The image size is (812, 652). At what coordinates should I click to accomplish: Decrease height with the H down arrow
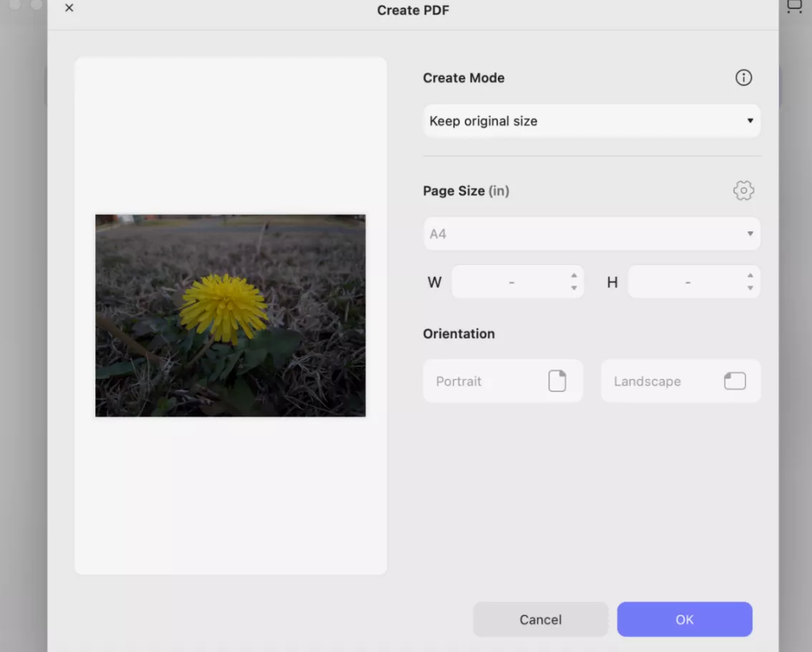coord(750,288)
